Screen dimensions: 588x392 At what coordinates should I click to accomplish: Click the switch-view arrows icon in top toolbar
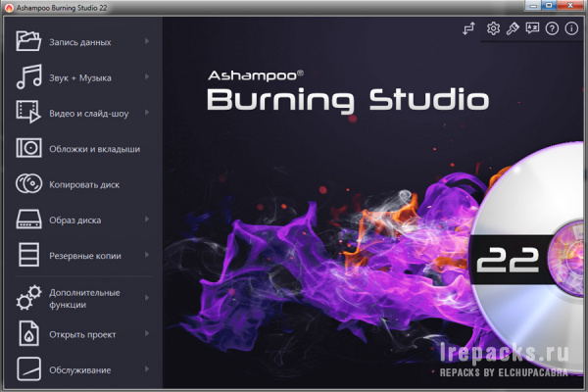[468, 28]
